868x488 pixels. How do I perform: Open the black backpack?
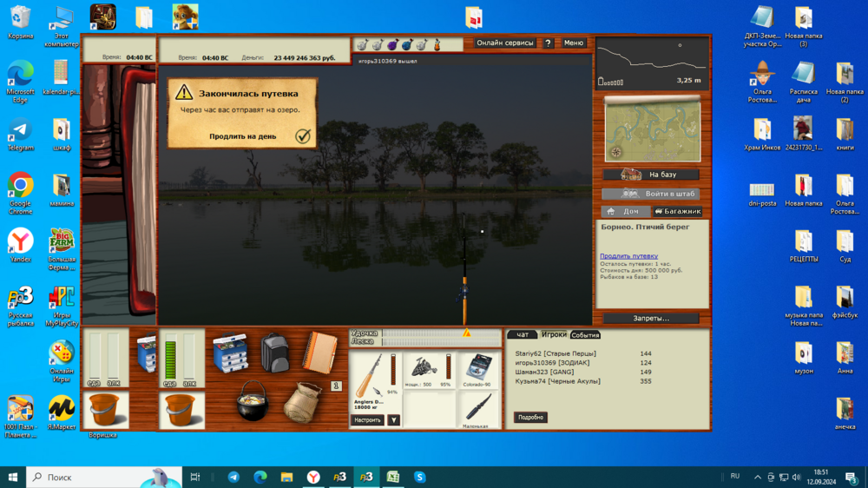274,353
